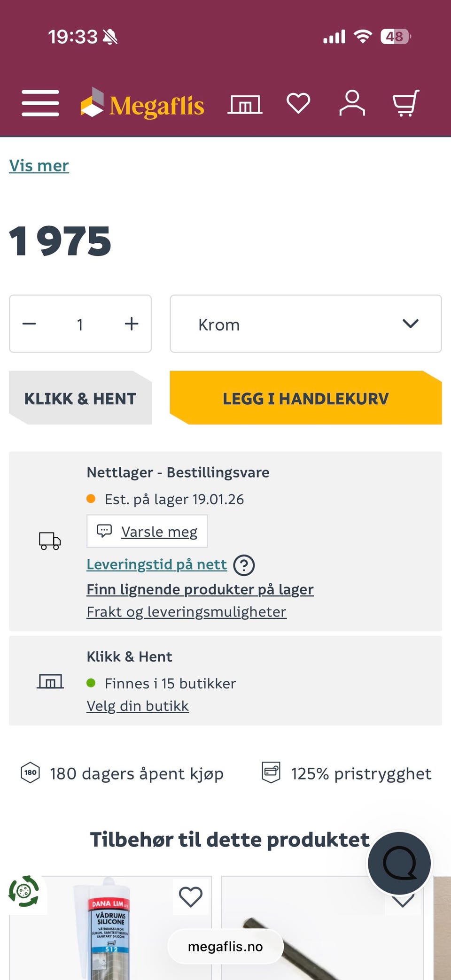Expand the Krom color dropdown
Viewport: 451px width, 980px height.
point(305,324)
